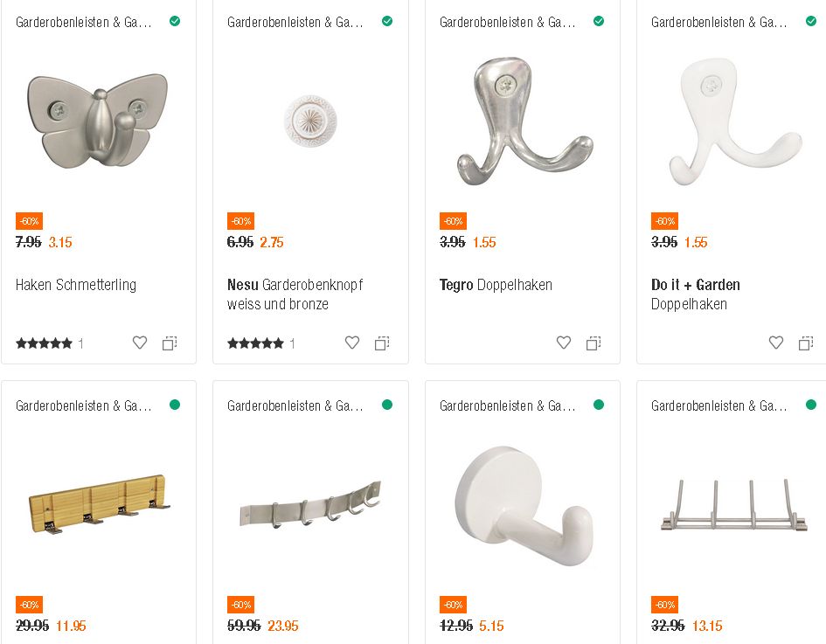Viewport: 826px width, 644px height.
Task: Favorite the Nesu Garderobenknopf heart icon
Action: 352,343
